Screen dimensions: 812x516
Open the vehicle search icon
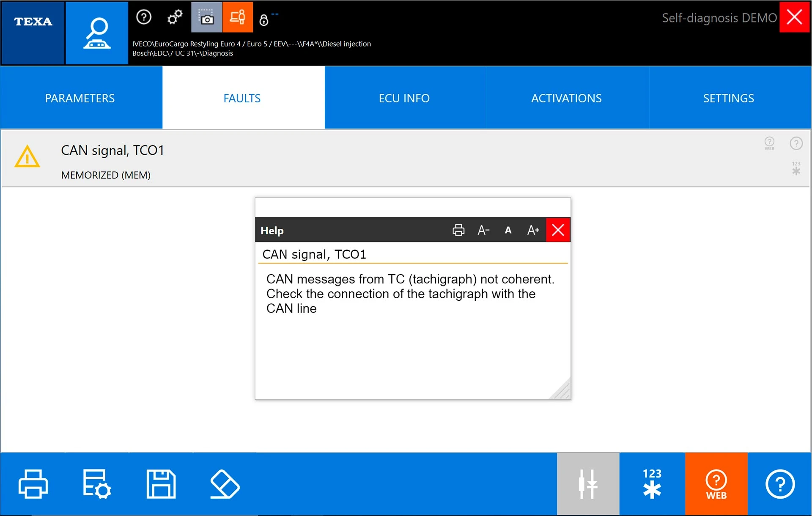(x=97, y=33)
